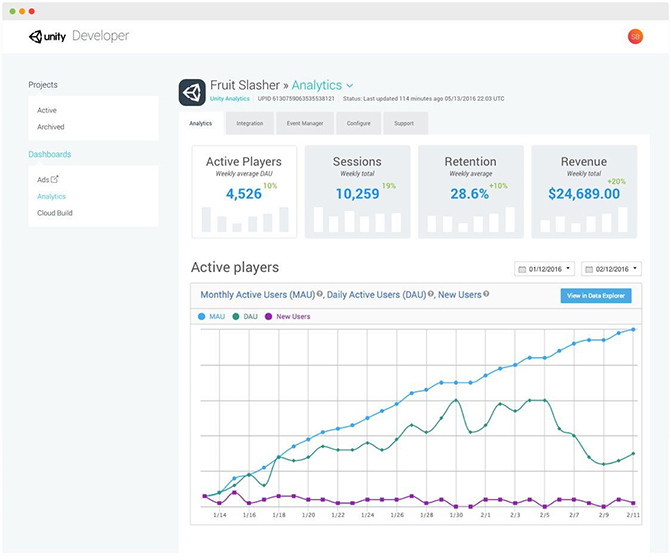Select the Retention metric card
This screenshot has width=671, height=560.
click(471, 192)
